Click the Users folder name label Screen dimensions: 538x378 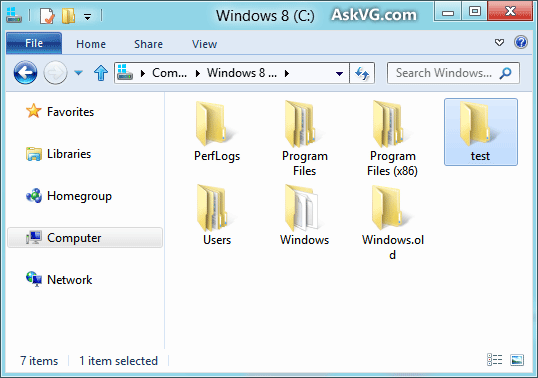[x=217, y=240]
